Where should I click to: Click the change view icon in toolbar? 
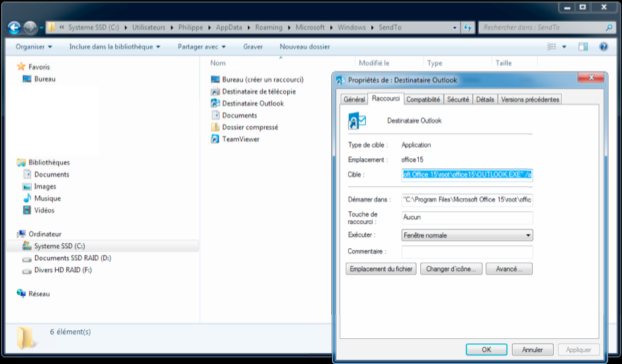point(552,47)
